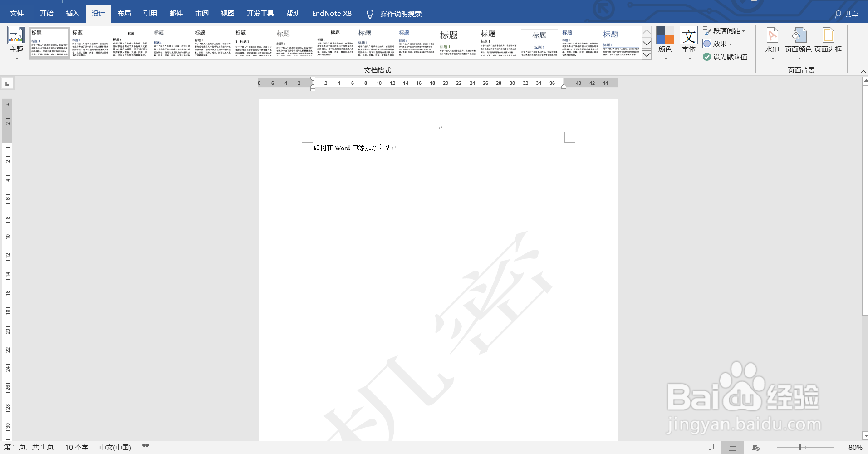Click the text 如何在Word中添加水印？
The width and height of the screenshot is (868, 454).
pyautogui.click(x=352, y=148)
